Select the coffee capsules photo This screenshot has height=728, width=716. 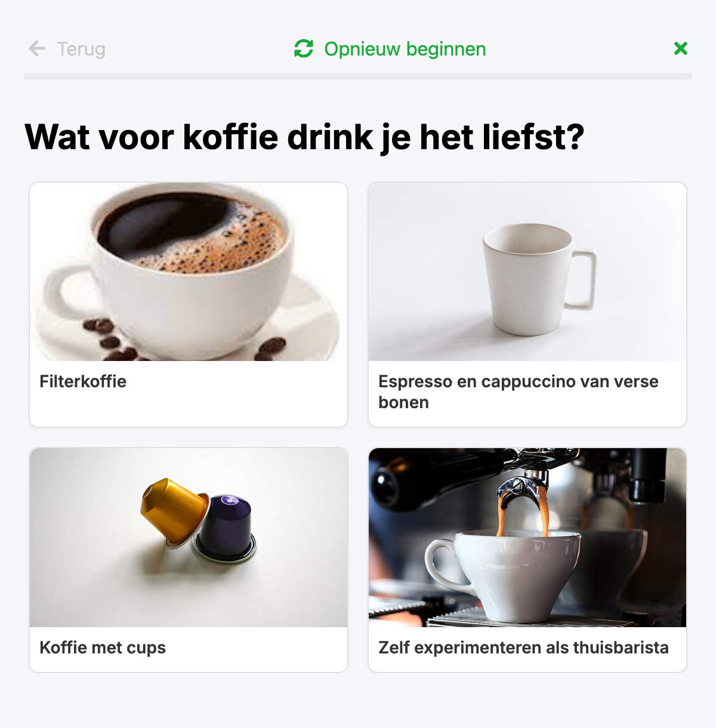(x=189, y=538)
